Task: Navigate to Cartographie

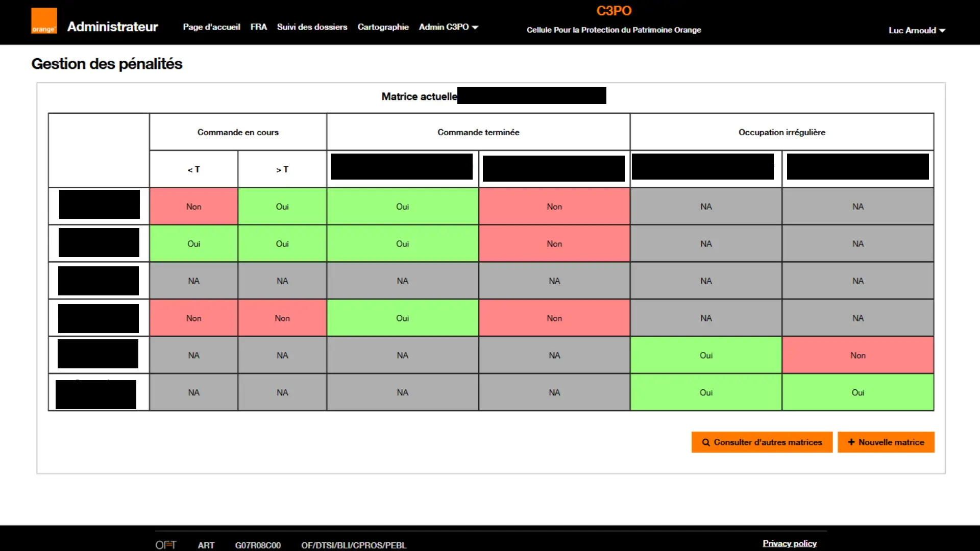Action: click(x=383, y=27)
